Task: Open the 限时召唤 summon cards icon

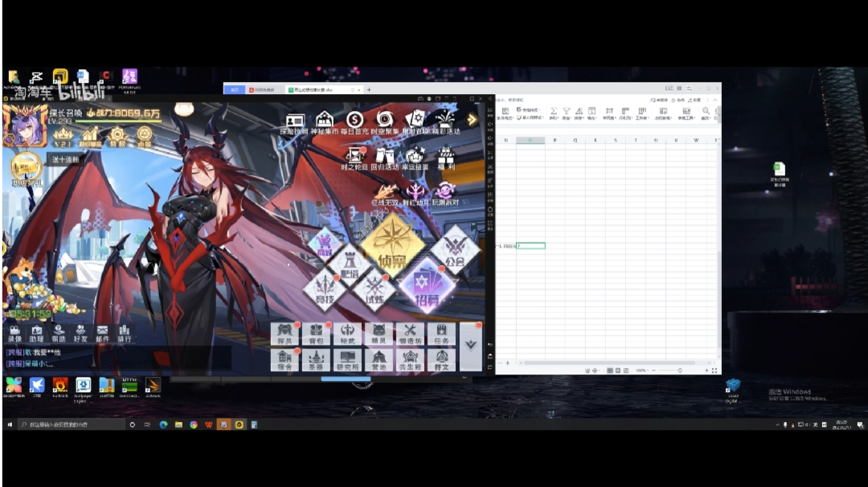Action: pyautogui.click(x=416, y=123)
